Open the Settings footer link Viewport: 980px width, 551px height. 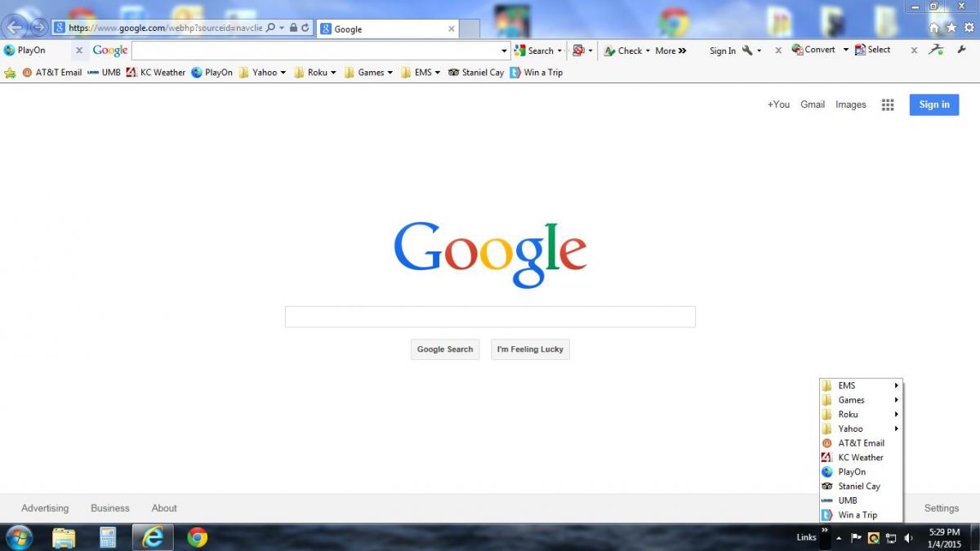pos(942,508)
